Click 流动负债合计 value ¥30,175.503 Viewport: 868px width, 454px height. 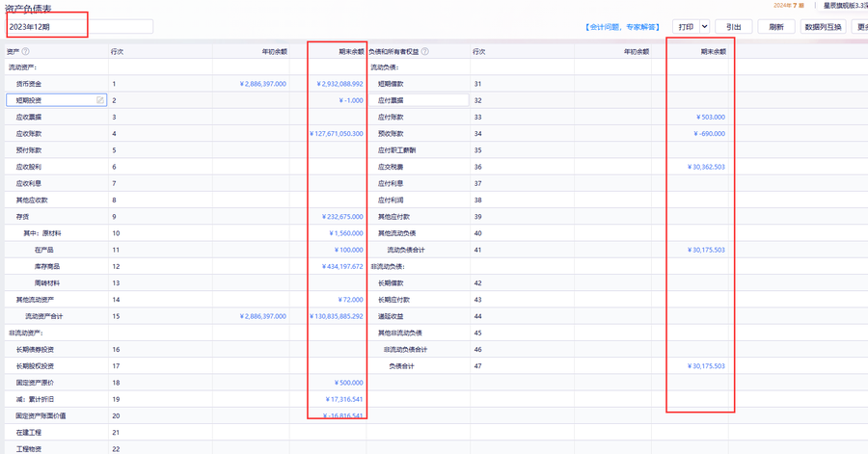[706, 250]
